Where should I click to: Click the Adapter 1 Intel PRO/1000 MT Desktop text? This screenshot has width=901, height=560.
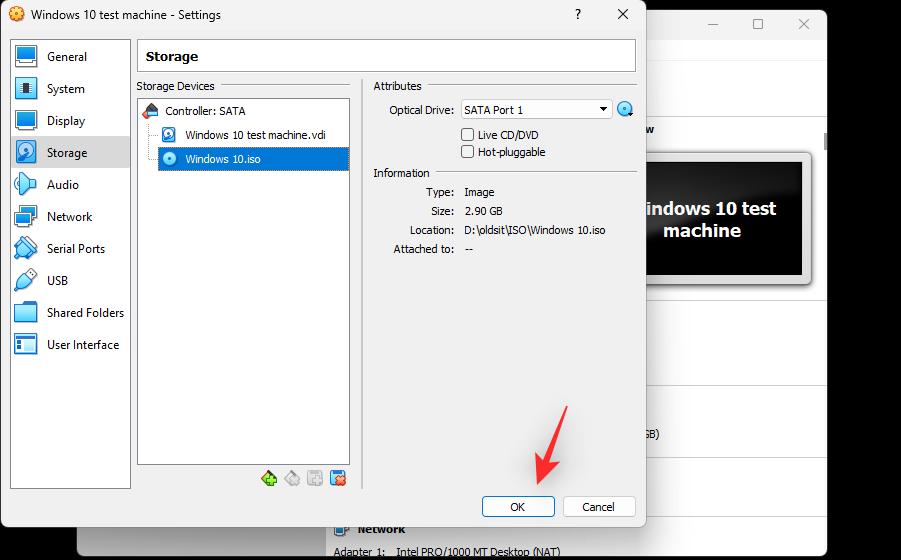[x=446, y=552]
